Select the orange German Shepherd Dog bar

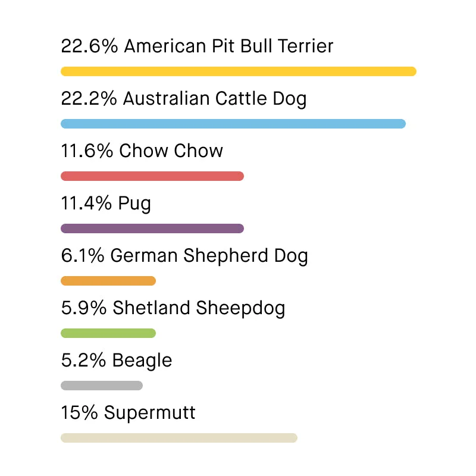point(108,281)
